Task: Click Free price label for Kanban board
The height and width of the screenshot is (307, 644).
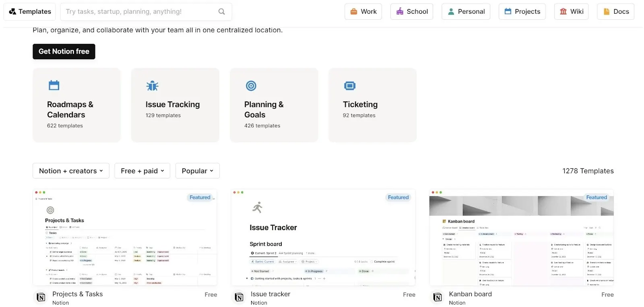Action: (608, 295)
